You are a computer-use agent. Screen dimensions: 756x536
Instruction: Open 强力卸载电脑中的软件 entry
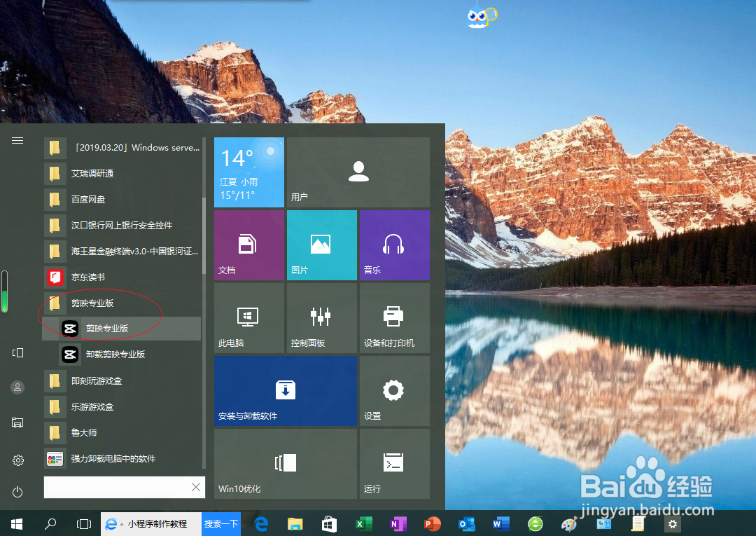point(122,458)
